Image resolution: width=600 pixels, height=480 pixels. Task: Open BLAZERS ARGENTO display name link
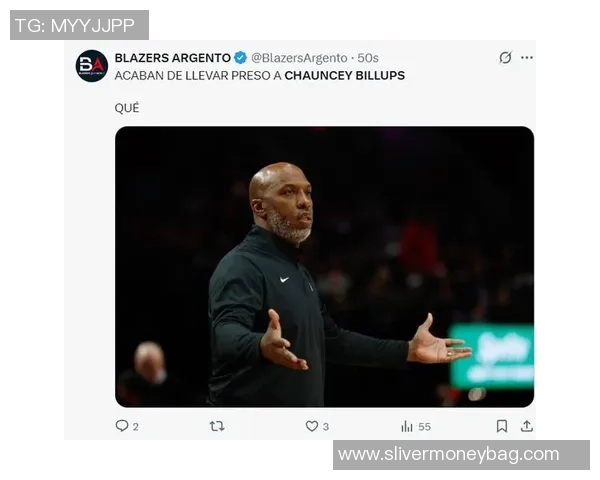(173, 58)
